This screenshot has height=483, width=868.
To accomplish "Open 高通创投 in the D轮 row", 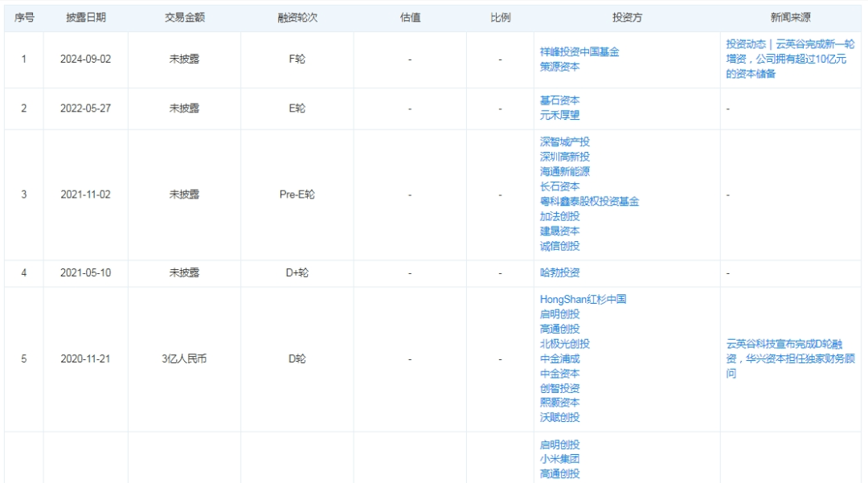I will (559, 330).
